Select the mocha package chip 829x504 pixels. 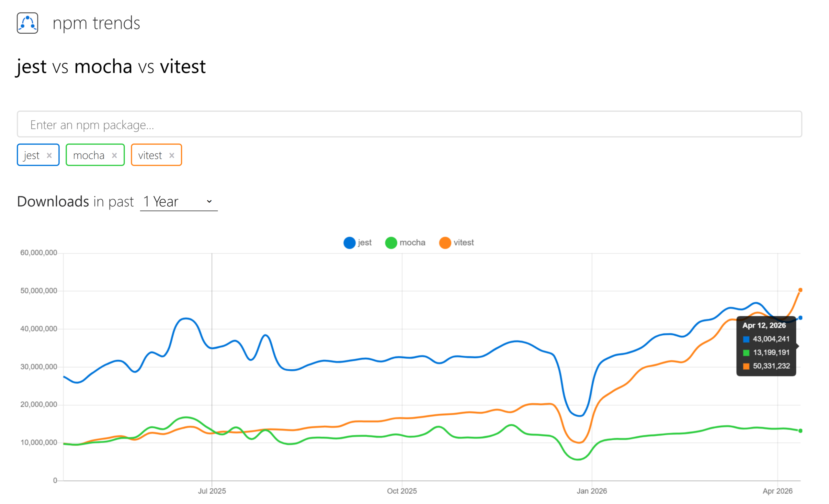coord(89,155)
